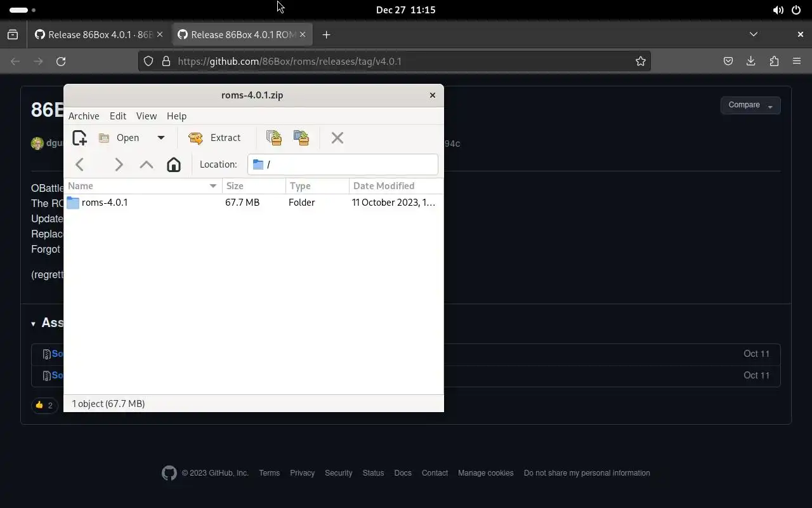Click the thumbs up reaction button
This screenshot has width=812, height=508.
click(x=44, y=405)
